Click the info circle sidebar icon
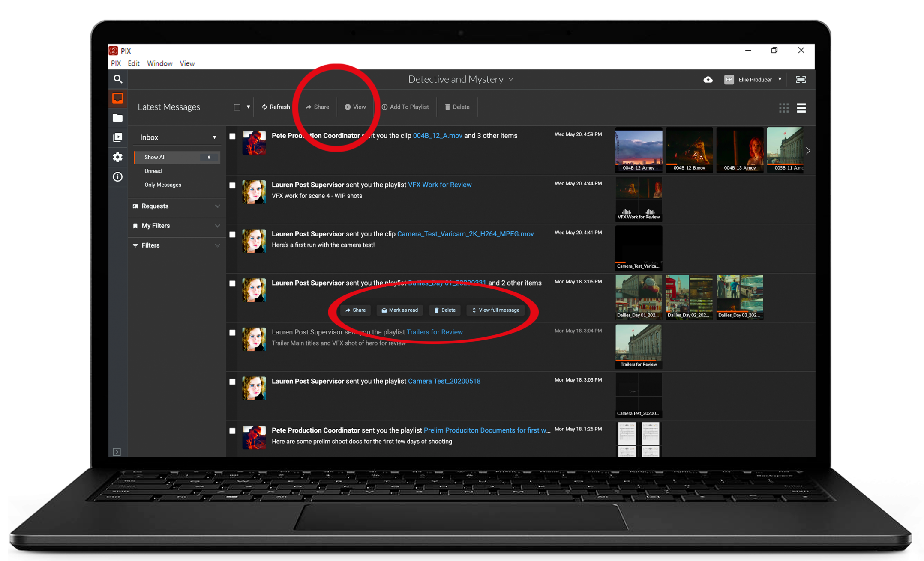Screen dimensions: 924x561 coord(118,177)
